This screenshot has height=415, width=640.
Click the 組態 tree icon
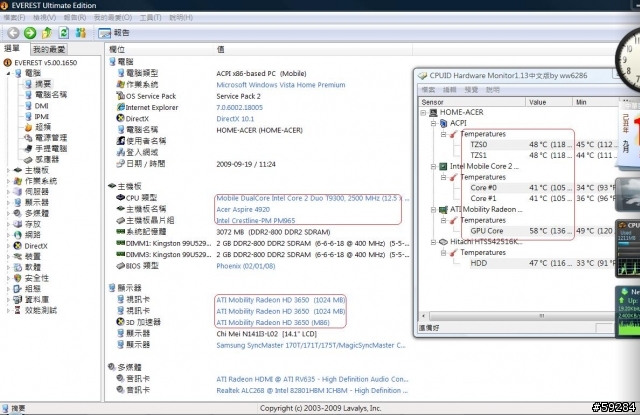point(18,289)
